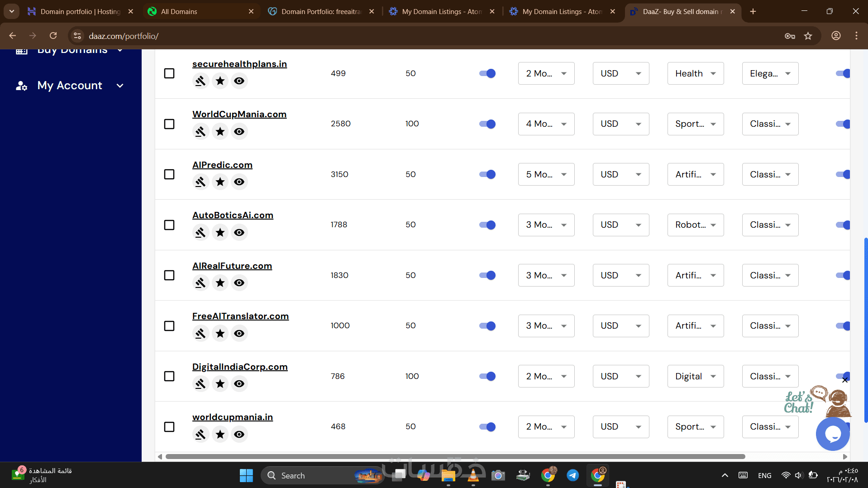Expand the My Account sidebar menu
This screenshot has height=488, width=868.
(70, 86)
